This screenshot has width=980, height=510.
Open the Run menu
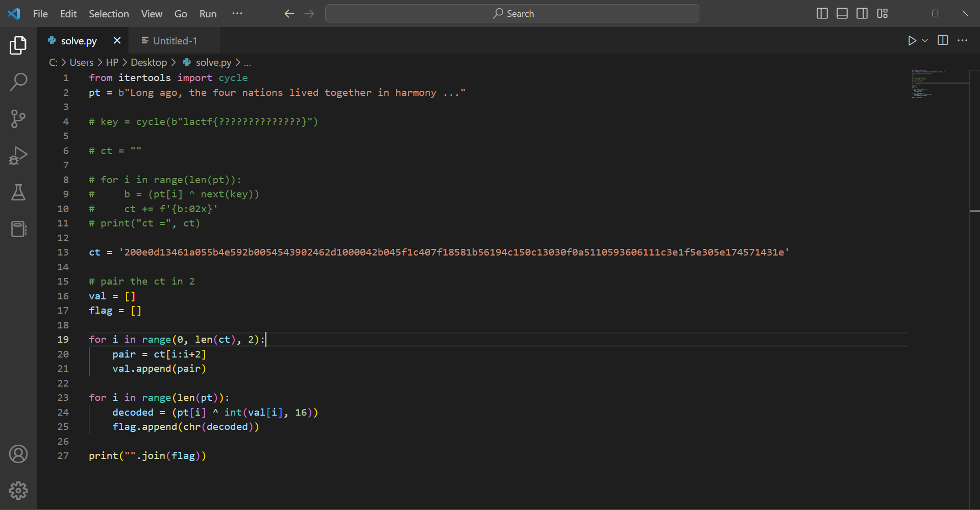tap(208, 14)
